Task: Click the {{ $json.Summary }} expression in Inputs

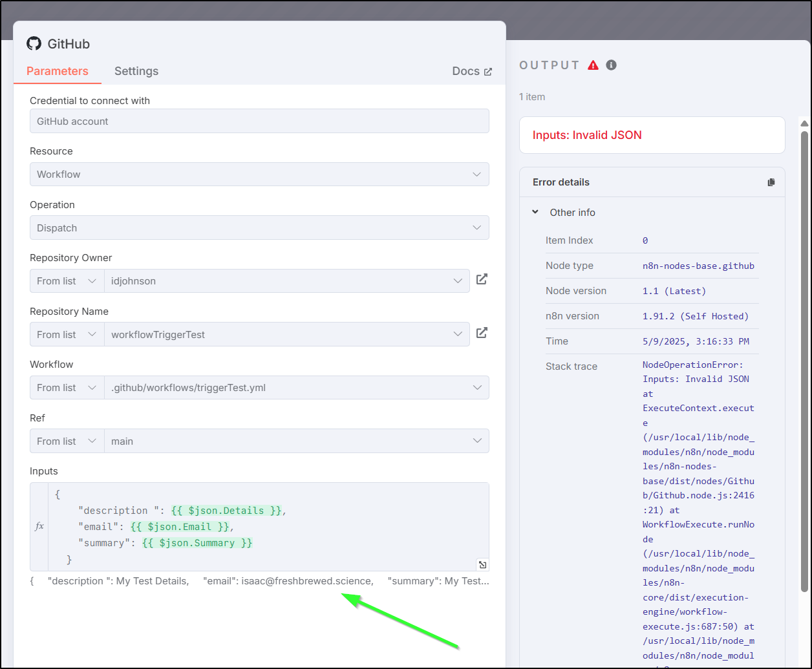Action: tap(197, 543)
